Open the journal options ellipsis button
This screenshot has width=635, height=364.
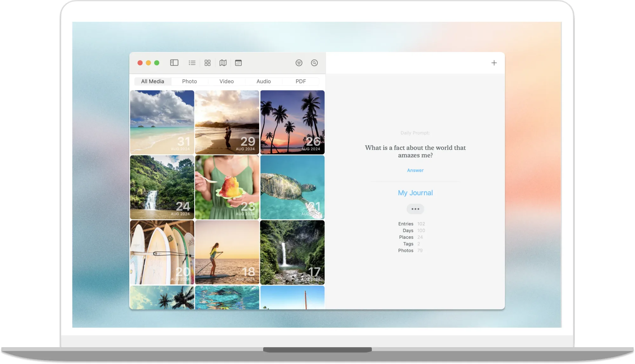tap(415, 209)
